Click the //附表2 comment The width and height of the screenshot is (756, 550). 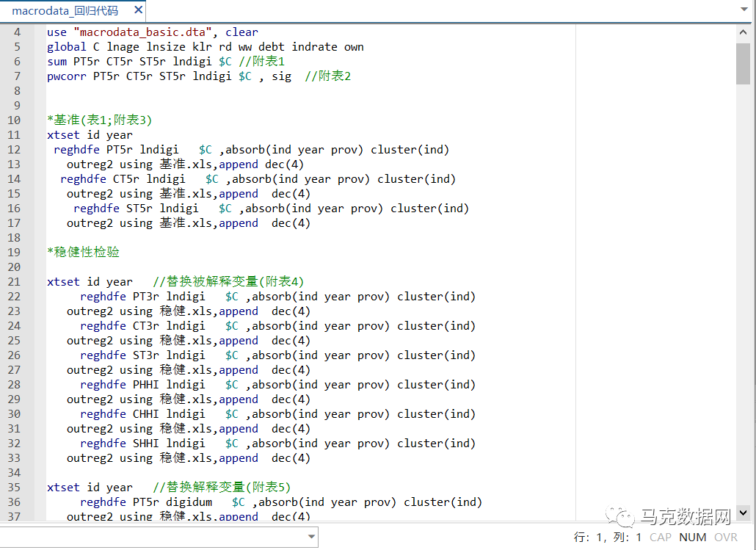pyautogui.click(x=327, y=76)
